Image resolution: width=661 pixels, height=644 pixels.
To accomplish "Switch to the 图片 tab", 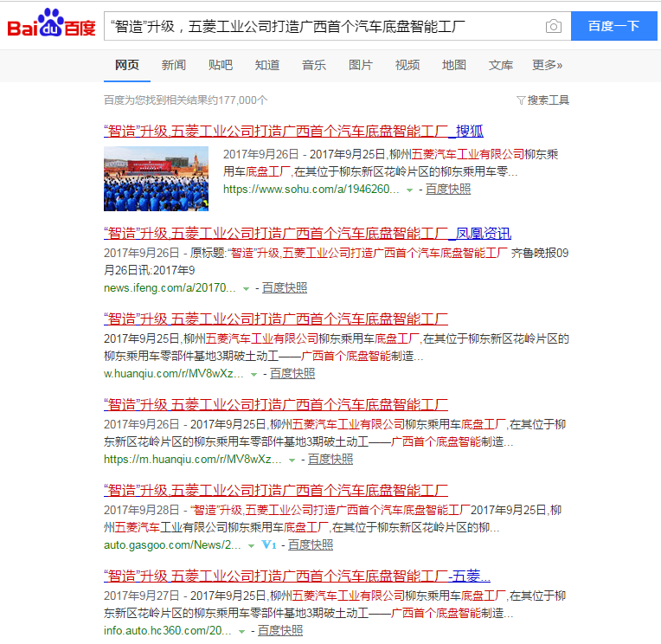I will pos(361,65).
